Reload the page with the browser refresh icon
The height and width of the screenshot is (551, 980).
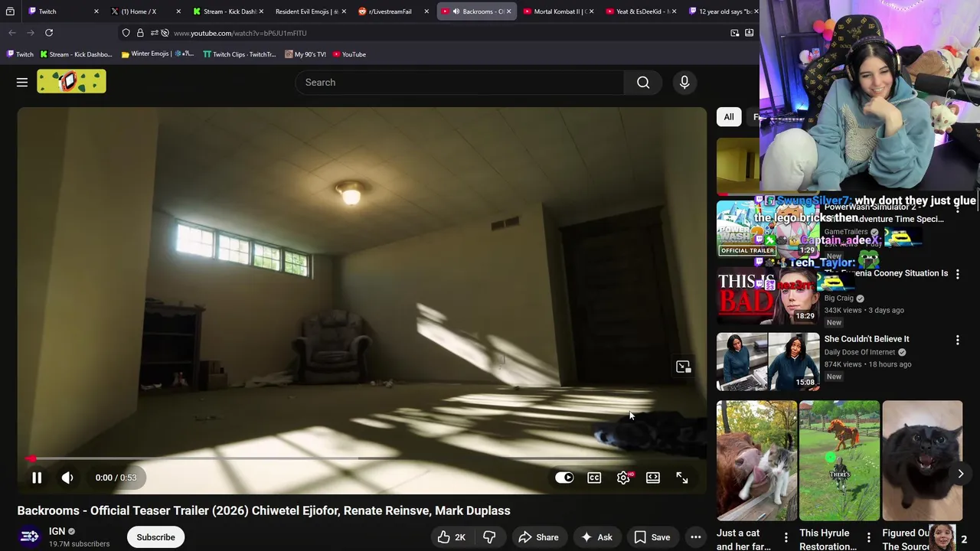pos(49,33)
